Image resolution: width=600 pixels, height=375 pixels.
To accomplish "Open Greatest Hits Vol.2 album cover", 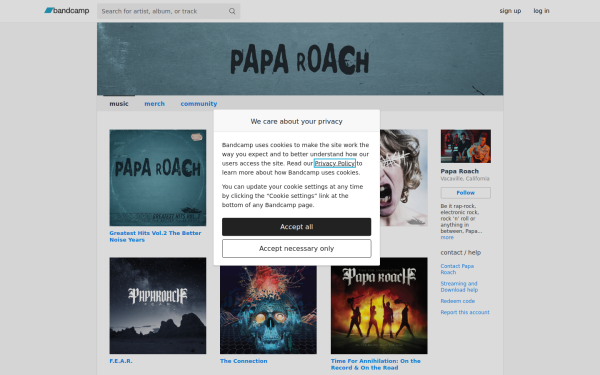I will point(158,178).
